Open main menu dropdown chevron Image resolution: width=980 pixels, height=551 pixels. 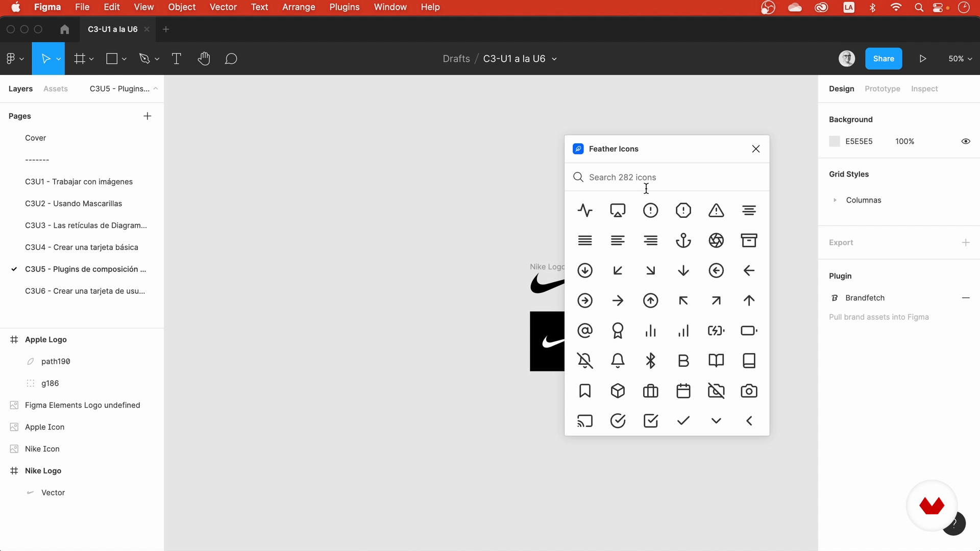point(21,59)
